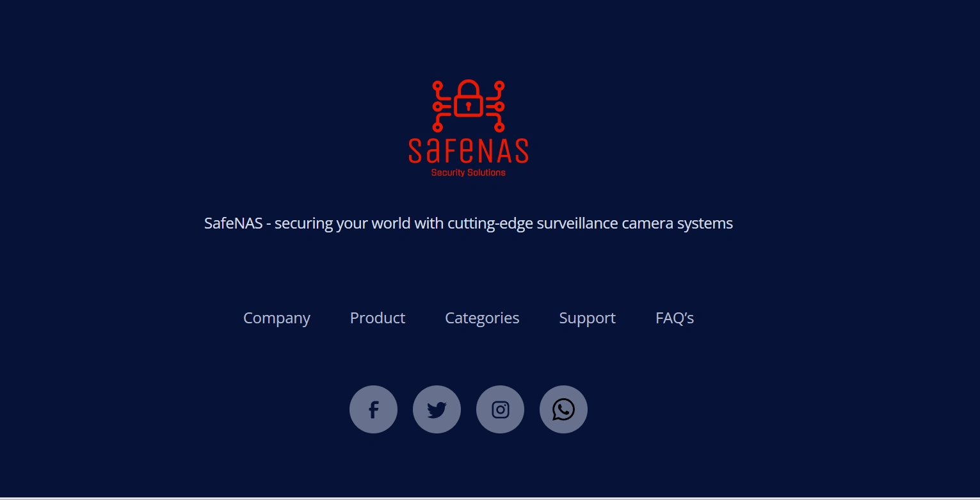Click the Security Solutions logo subtitle
Image resolution: width=980 pixels, height=500 pixels.
469,173
